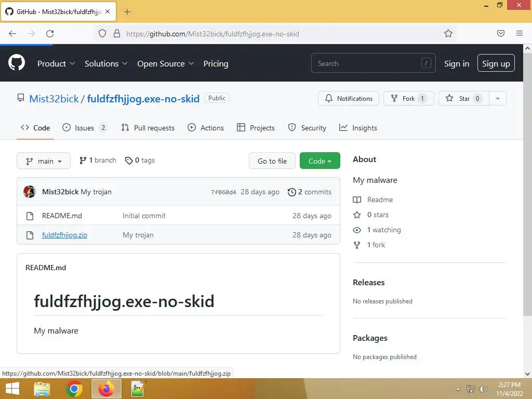Open the Security tab
Screen dimensions: 532x399
[x=307, y=128]
